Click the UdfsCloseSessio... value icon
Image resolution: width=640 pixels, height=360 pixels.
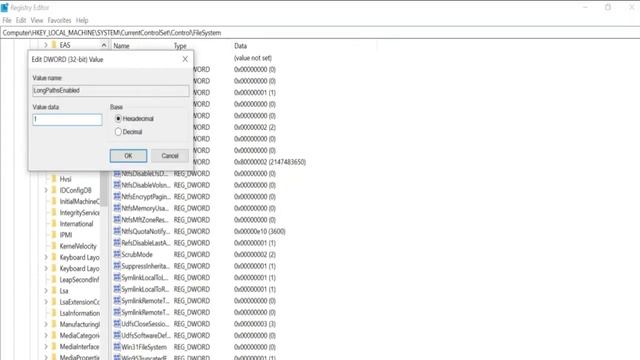pyautogui.click(x=117, y=324)
